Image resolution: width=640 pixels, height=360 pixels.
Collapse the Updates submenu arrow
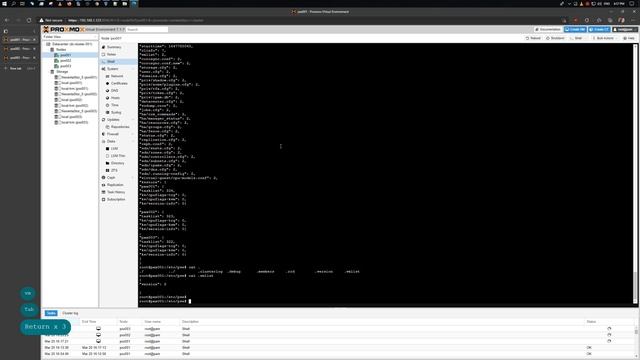point(133,120)
